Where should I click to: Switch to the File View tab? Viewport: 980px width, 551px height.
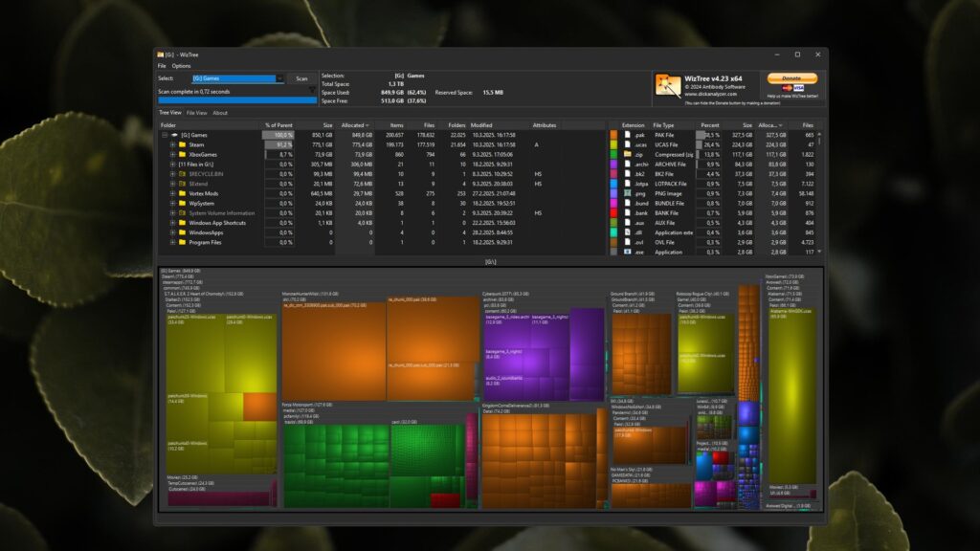196,113
